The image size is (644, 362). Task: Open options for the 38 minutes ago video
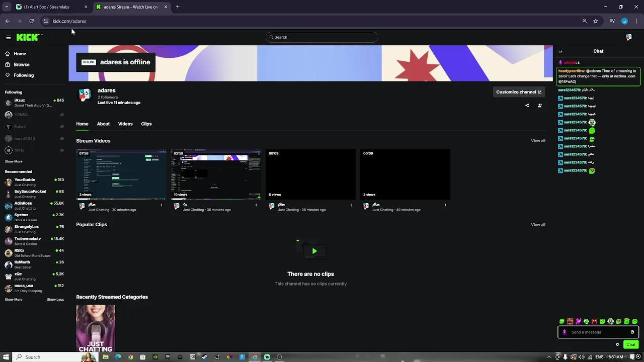click(x=351, y=205)
